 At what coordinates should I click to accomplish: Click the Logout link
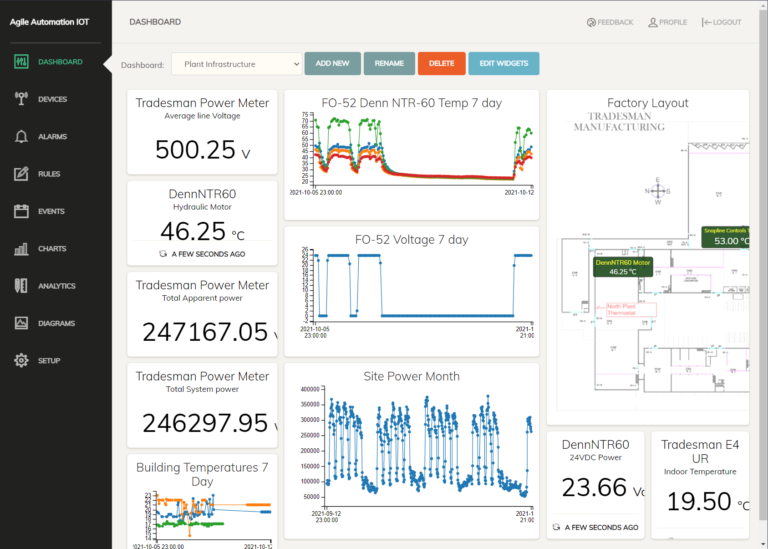pos(722,22)
